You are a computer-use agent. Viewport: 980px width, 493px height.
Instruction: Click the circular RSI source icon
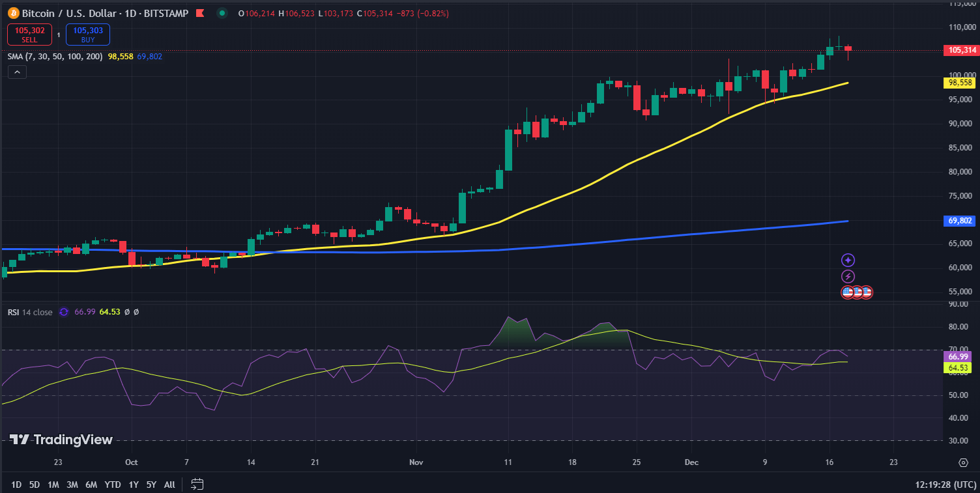[63, 312]
